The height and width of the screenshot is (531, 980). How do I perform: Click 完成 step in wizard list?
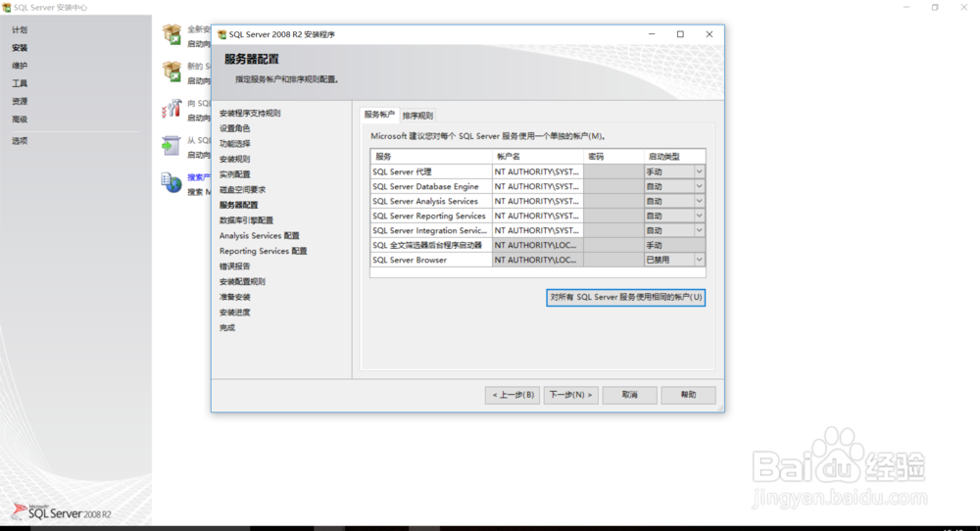click(x=227, y=327)
